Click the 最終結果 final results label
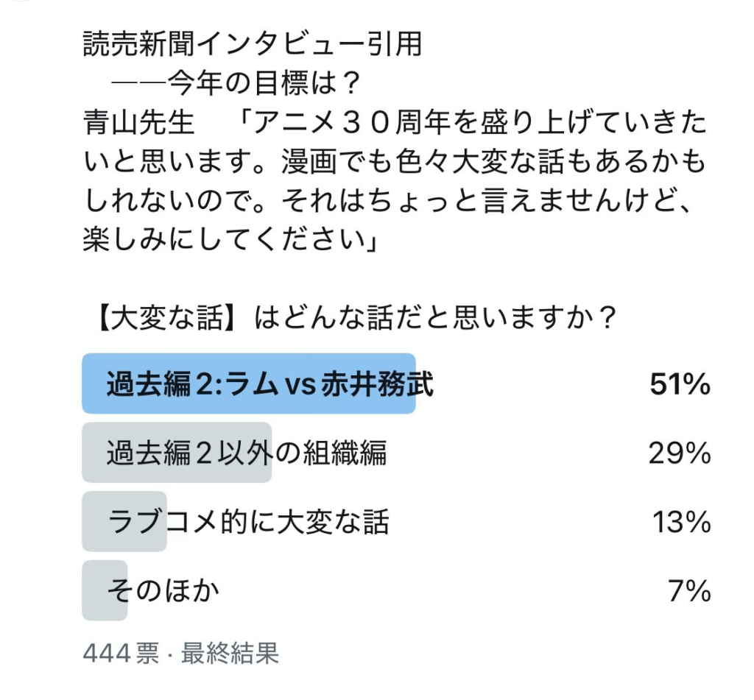Image resolution: width=754 pixels, height=700 pixels. [x=230, y=654]
